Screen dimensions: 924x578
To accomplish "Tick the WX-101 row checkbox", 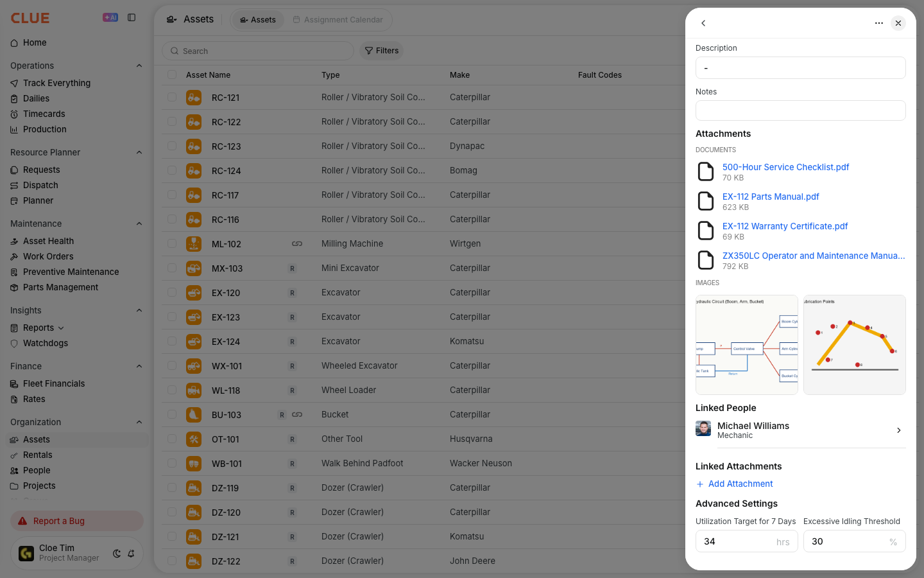I will 172,365.
